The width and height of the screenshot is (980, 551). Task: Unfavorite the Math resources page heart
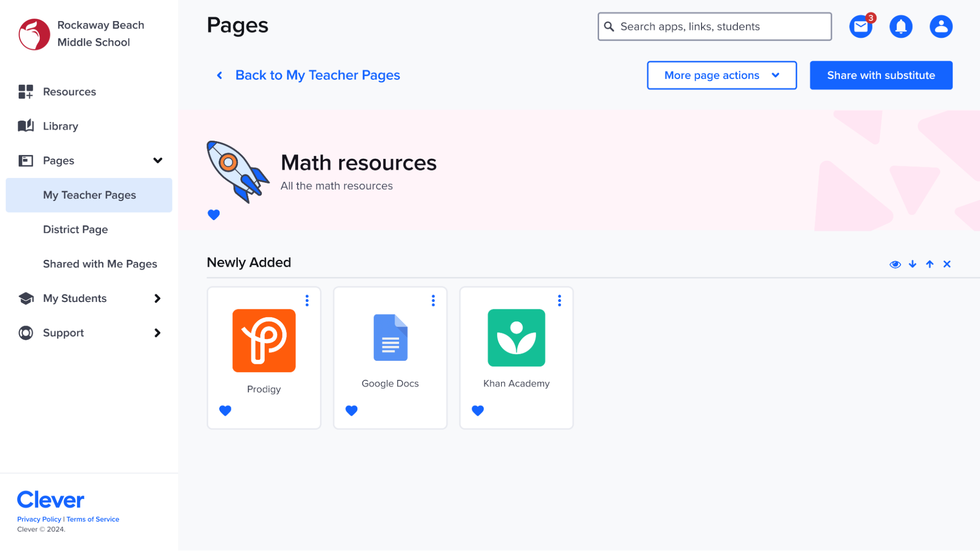click(214, 215)
